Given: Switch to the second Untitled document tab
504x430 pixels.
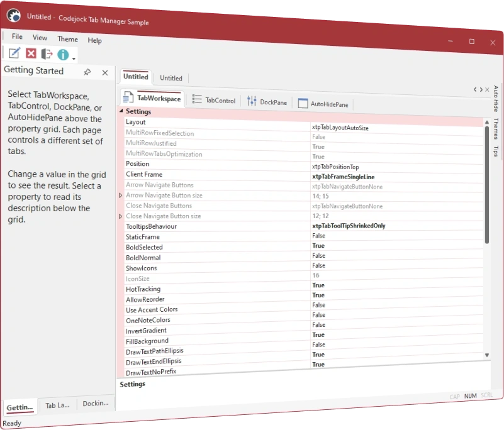Looking at the screenshot, I should [x=171, y=78].
